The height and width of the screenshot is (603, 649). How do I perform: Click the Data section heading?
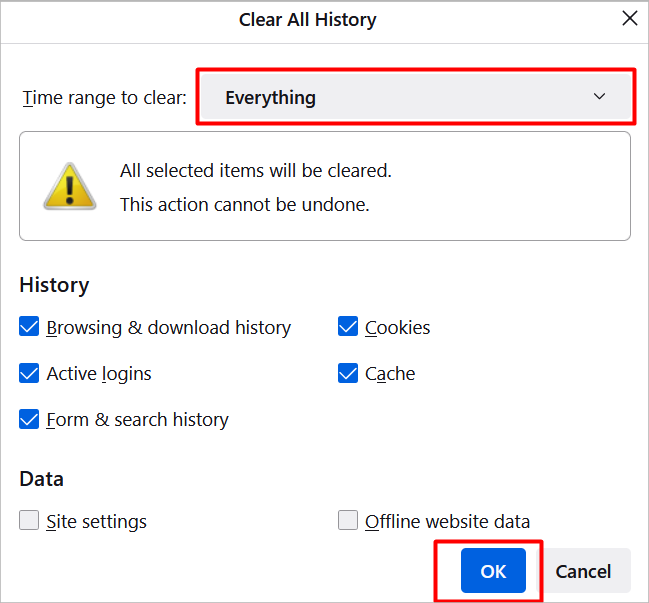click(x=41, y=479)
